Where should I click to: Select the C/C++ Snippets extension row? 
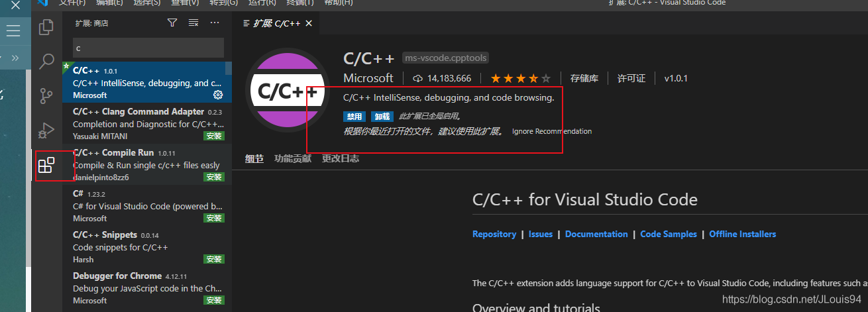[147, 246]
